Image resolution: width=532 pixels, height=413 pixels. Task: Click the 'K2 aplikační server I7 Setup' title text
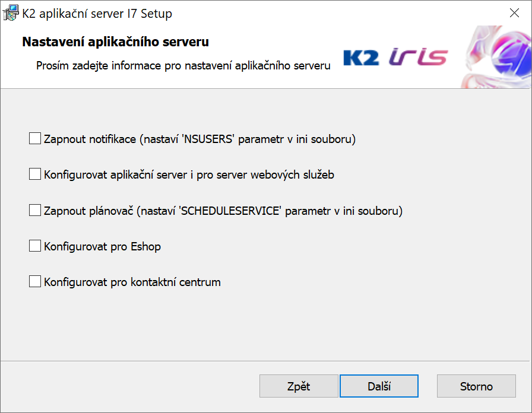tap(97, 14)
